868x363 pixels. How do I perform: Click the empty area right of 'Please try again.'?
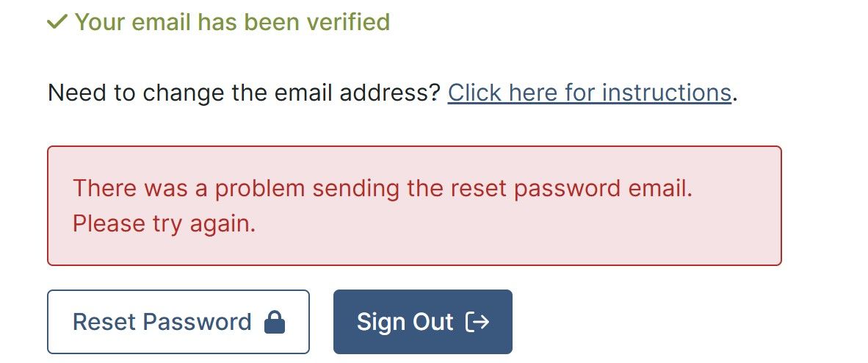click(514, 223)
